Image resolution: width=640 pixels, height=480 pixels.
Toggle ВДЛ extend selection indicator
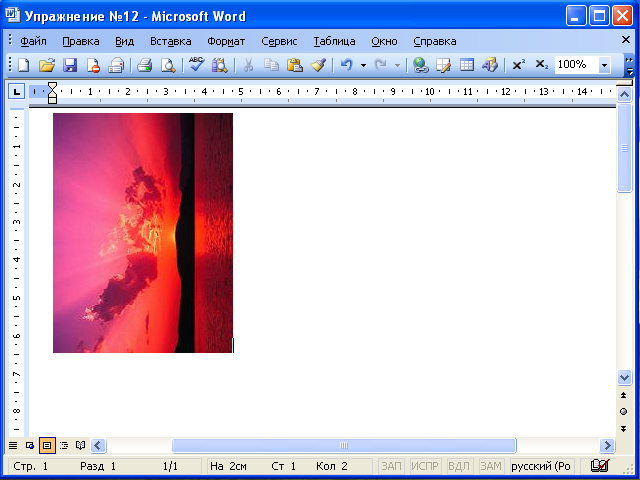(x=459, y=466)
